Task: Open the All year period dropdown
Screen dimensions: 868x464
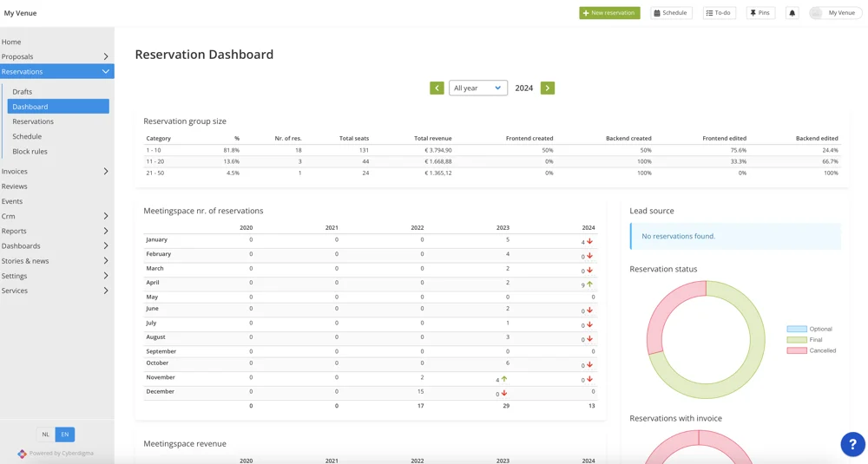Action: [477, 88]
